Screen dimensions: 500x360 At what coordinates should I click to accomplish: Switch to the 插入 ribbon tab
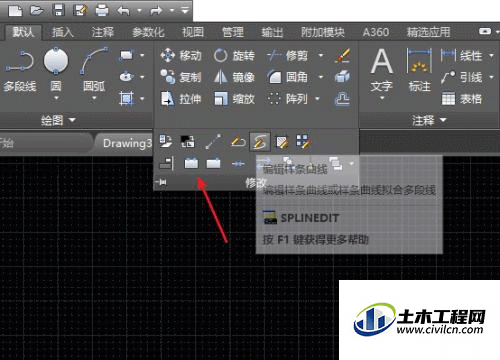click(63, 32)
